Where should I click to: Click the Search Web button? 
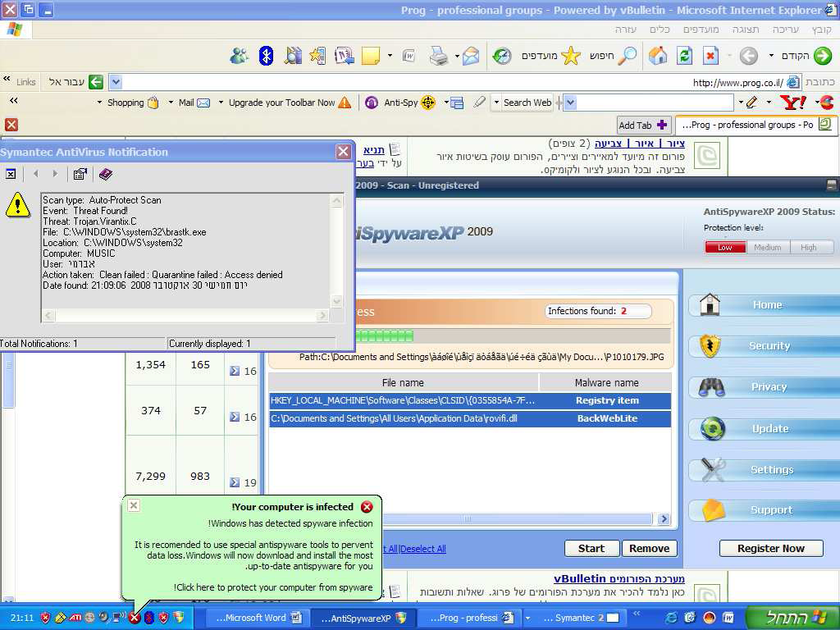[527, 103]
